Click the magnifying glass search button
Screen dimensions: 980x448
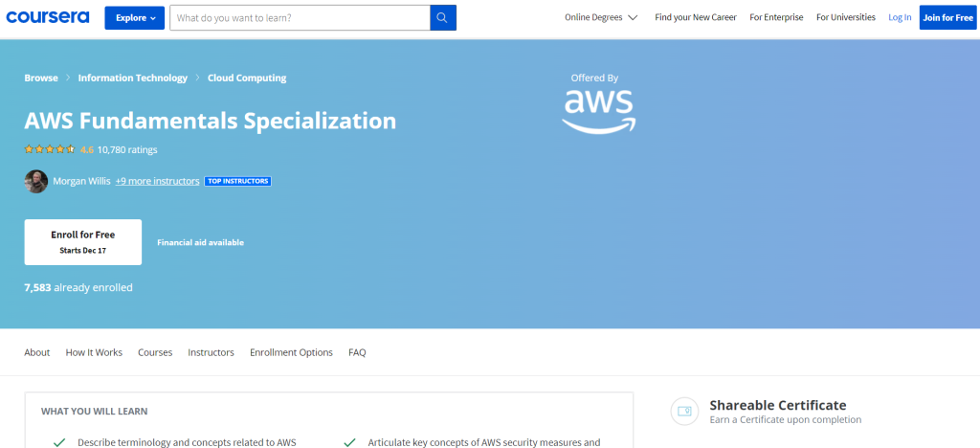point(443,17)
